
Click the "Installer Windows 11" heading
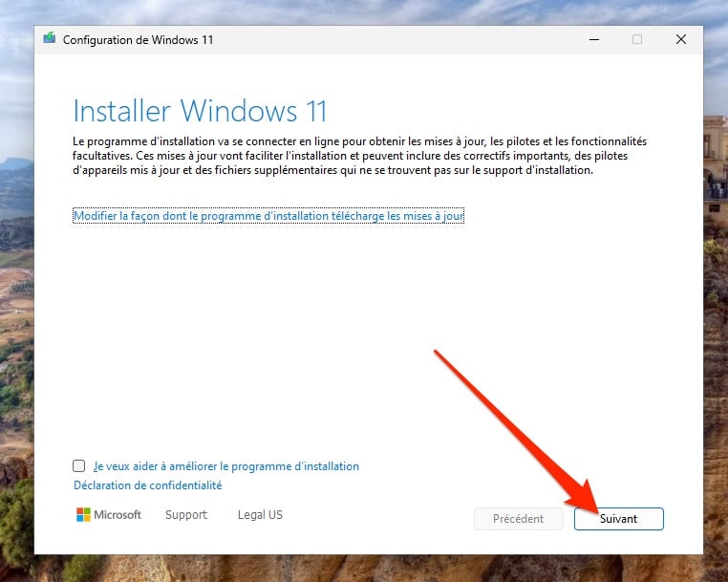(200, 110)
